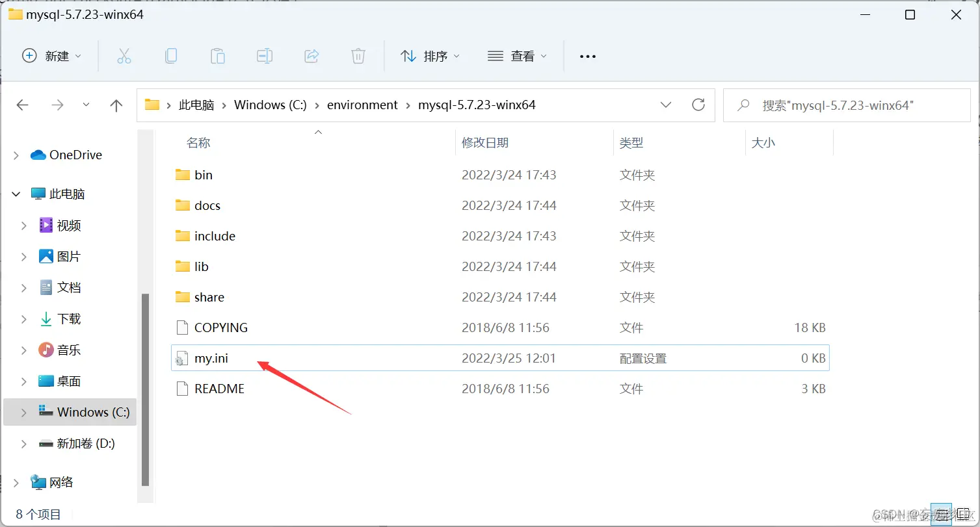Expand the 视频 tree node
Viewport: 980px width, 527px height.
(x=24, y=225)
